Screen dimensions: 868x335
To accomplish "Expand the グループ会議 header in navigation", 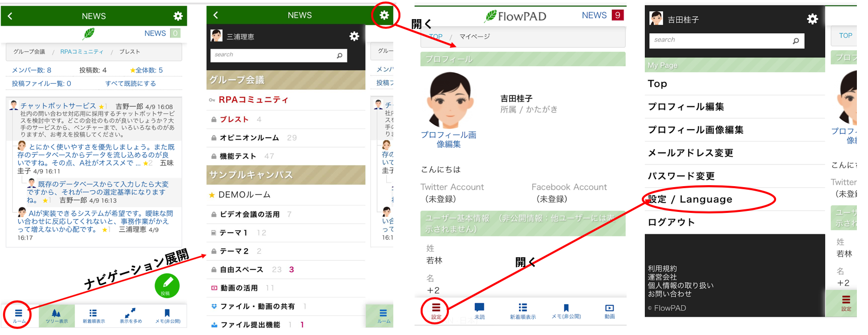I will tap(286, 80).
